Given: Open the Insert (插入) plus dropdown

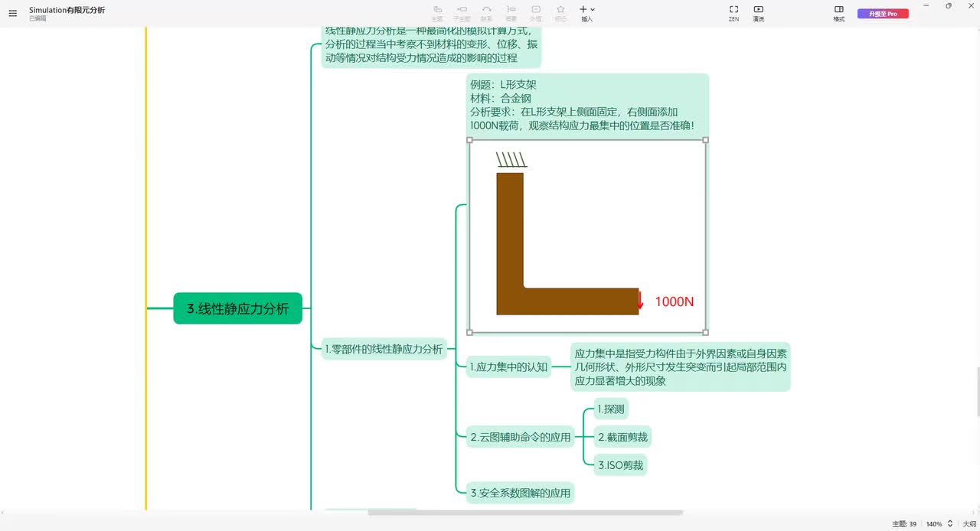Looking at the screenshot, I should coord(587,12).
